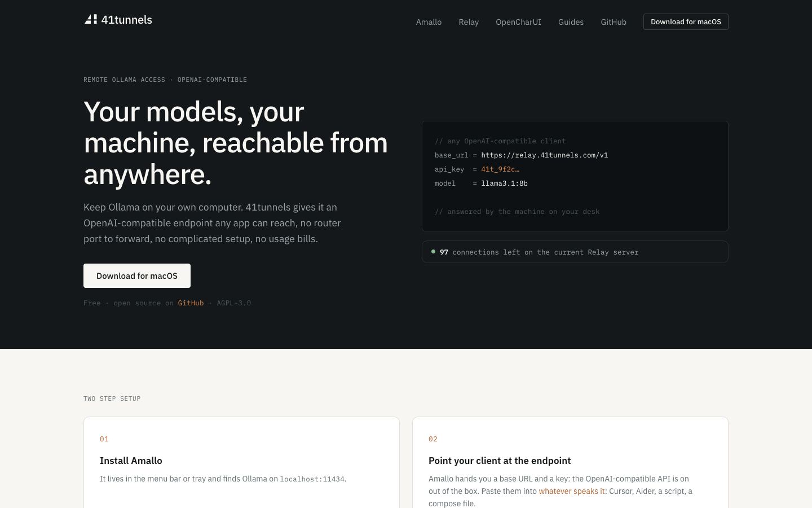Click the step number 01 label

click(104, 439)
